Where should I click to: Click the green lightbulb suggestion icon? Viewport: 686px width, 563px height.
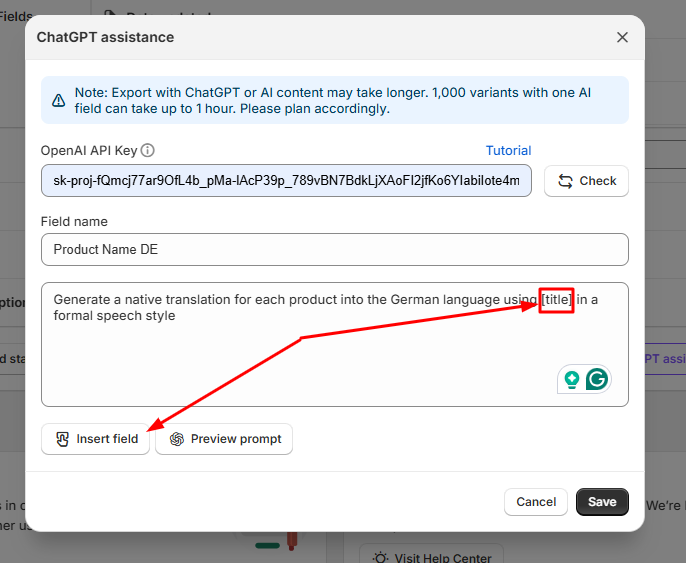571,379
